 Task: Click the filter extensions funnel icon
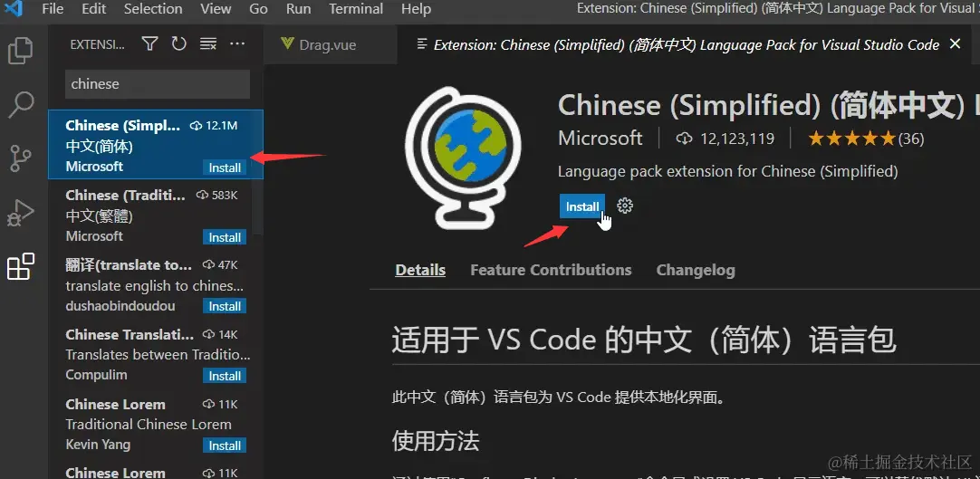coord(149,43)
